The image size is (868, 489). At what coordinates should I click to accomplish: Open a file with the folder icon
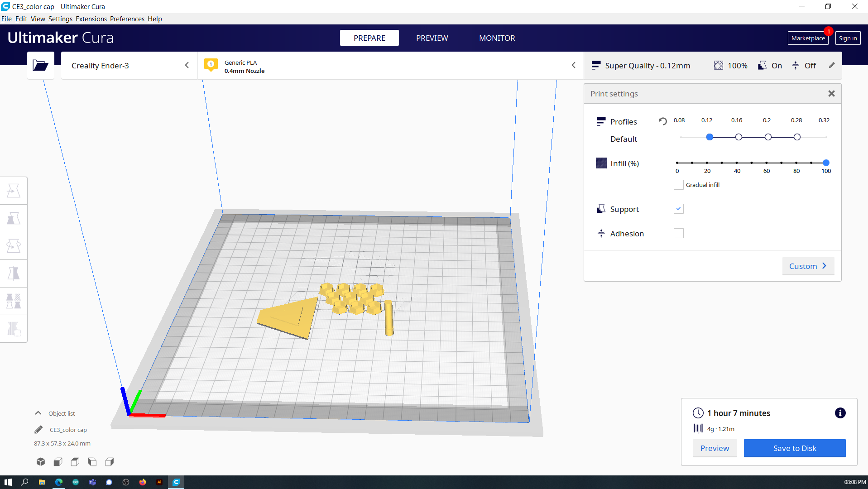coord(41,66)
